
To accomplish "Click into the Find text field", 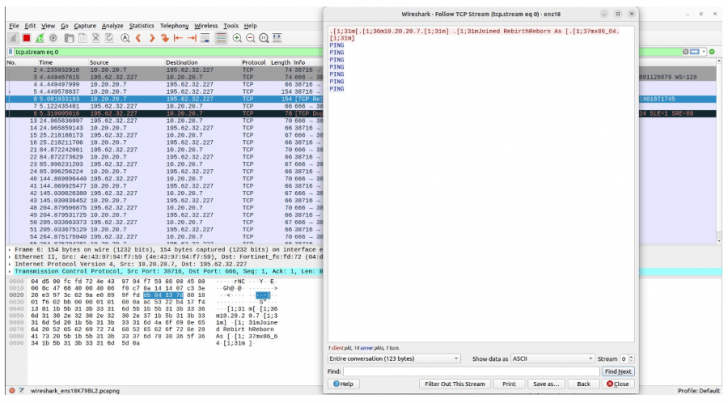I will point(471,371).
